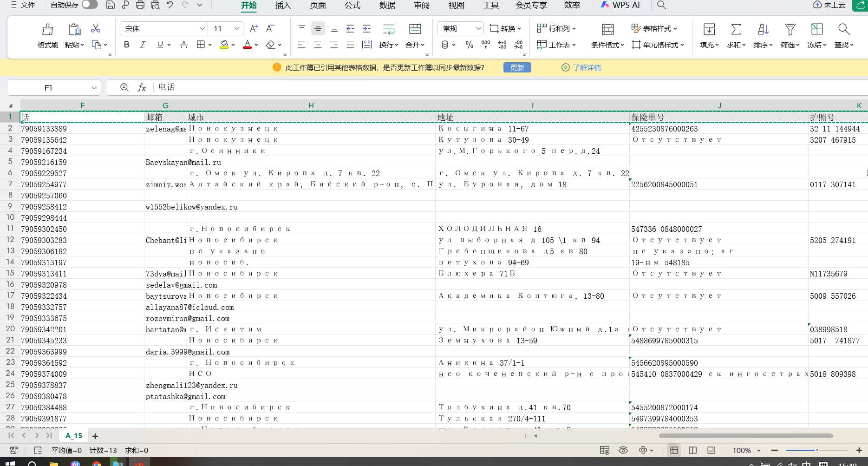This screenshot has height=466, width=868.
Task: Switch to the Formulas (公式) tab
Action: pyautogui.click(x=352, y=5)
